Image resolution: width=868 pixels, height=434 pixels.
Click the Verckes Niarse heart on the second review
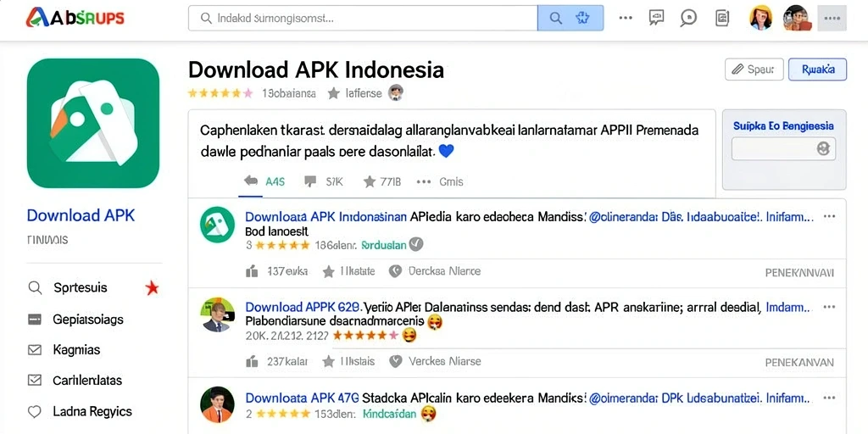435,361
